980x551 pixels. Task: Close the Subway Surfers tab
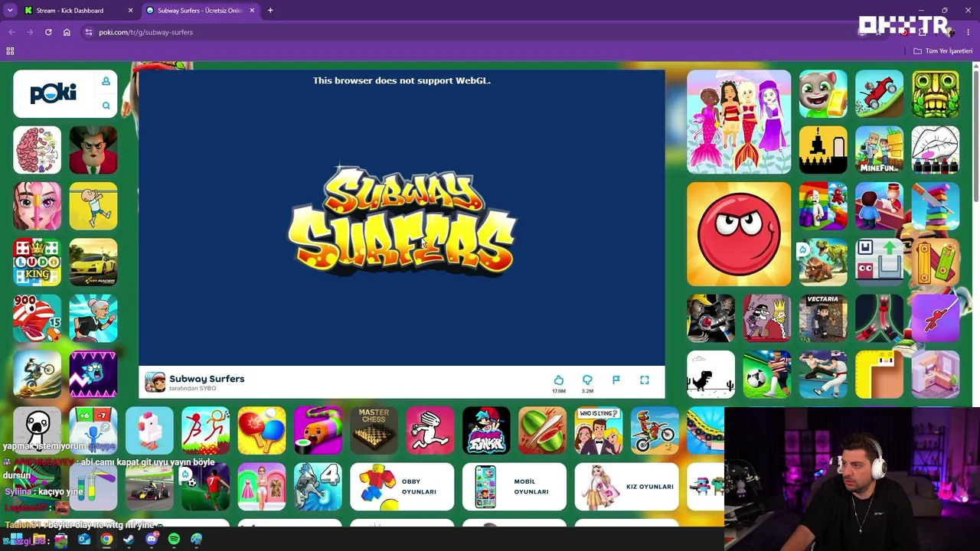click(x=252, y=11)
